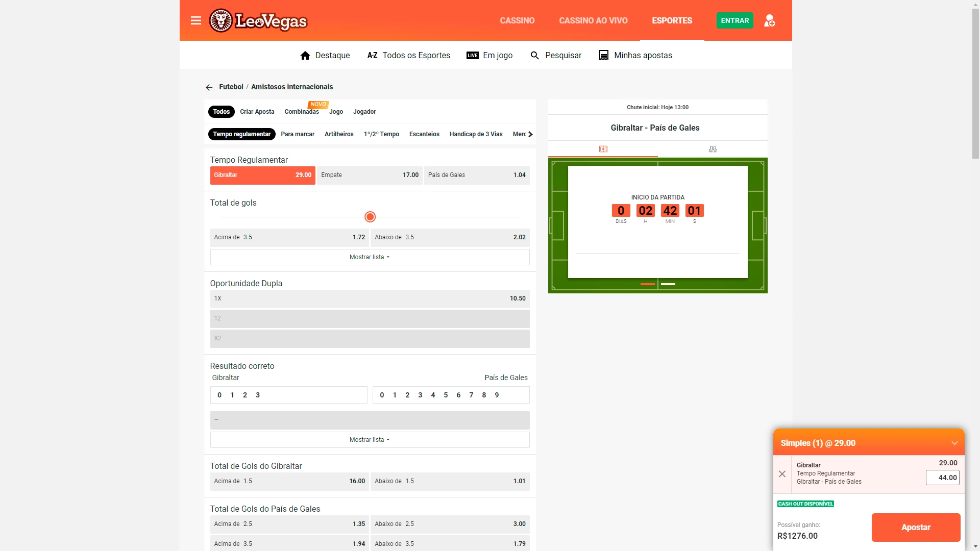The height and width of the screenshot is (551, 980).
Task: Expand Mostrar lista under Total de gols
Action: click(x=370, y=257)
